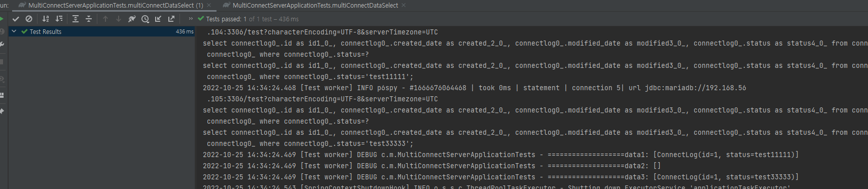The width and height of the screenshot is (868, 189).
Task: Go to previous failed test arrow
Action: tap(105, 19)
